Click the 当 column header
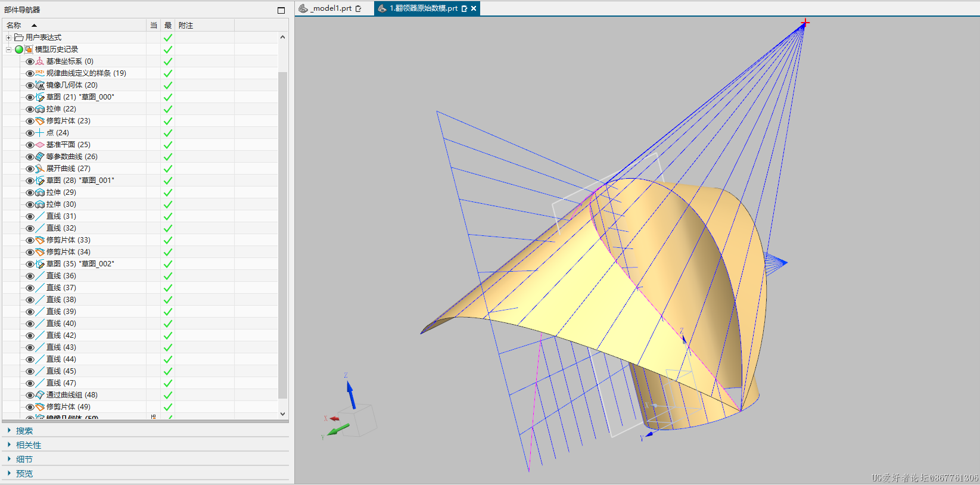The image size is (980, 485). coord(154,25)
